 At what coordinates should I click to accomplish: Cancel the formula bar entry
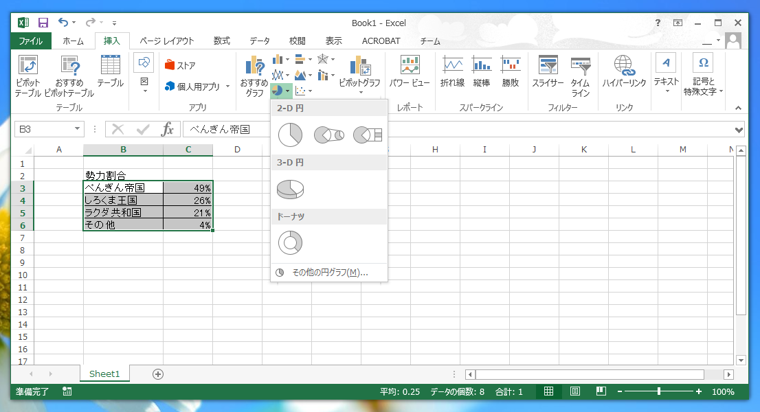click(x=118, y=129)
